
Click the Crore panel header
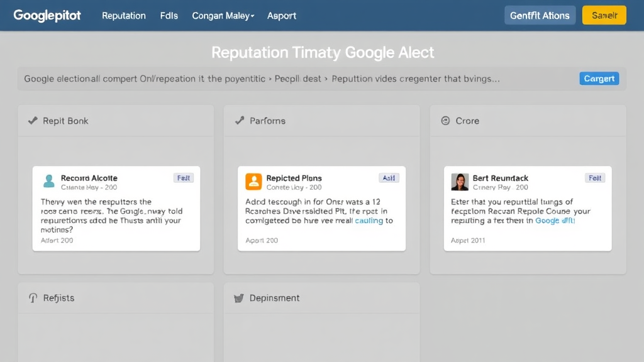pyautogui.click(x=528, y=121)
